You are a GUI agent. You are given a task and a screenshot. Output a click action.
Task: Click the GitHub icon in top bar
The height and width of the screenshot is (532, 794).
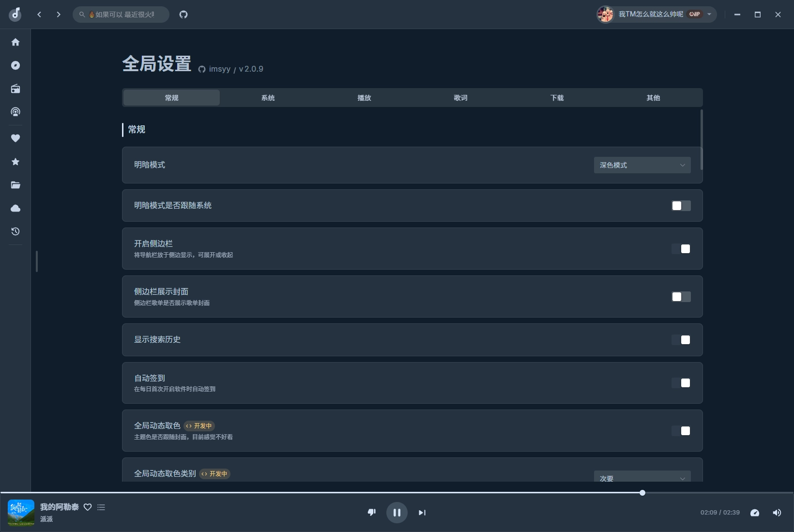coord(183,15)
